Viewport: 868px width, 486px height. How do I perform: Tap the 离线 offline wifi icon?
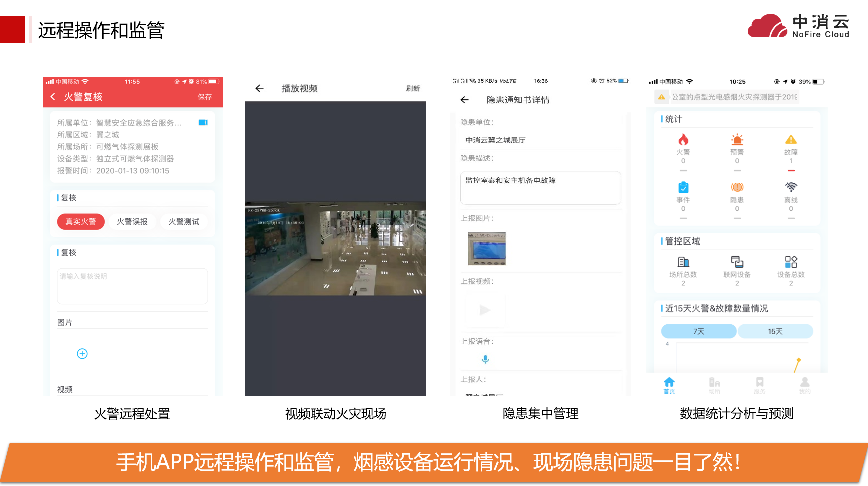point(791,187)
